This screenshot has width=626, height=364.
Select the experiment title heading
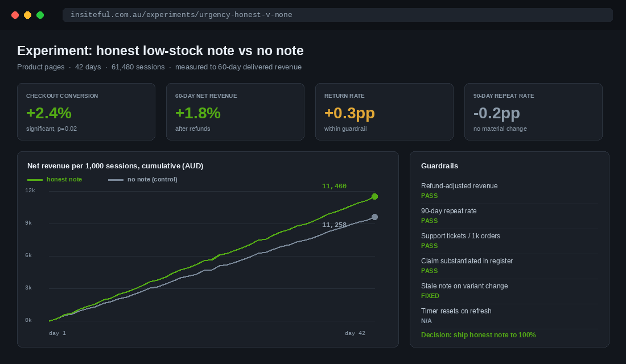(x=160, y=51)
